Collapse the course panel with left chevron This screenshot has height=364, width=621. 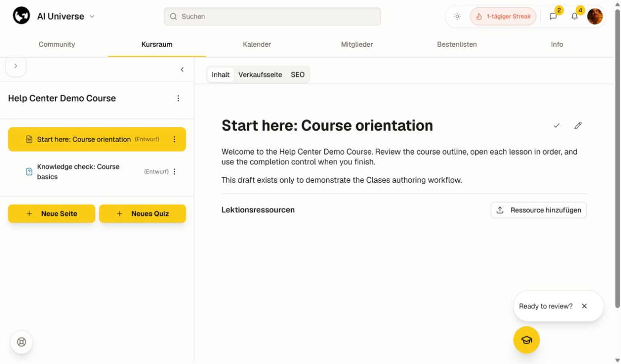tap(182, 69)
